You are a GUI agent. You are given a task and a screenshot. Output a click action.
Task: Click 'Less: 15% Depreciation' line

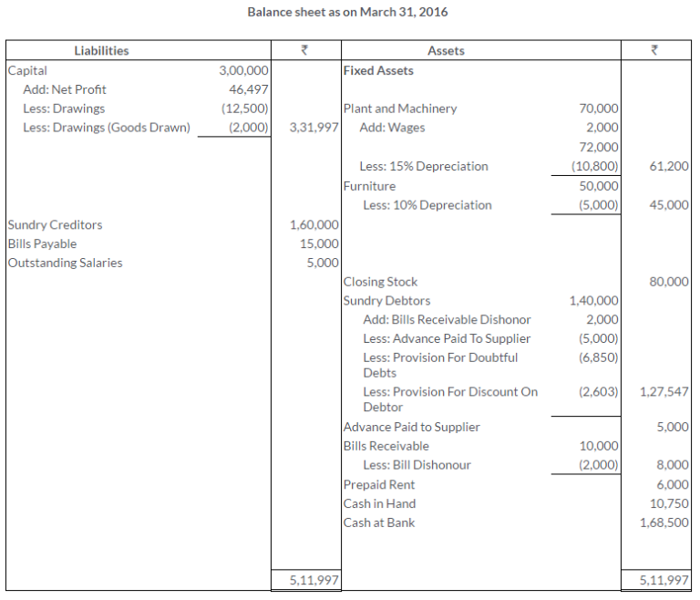click(424, 166)
